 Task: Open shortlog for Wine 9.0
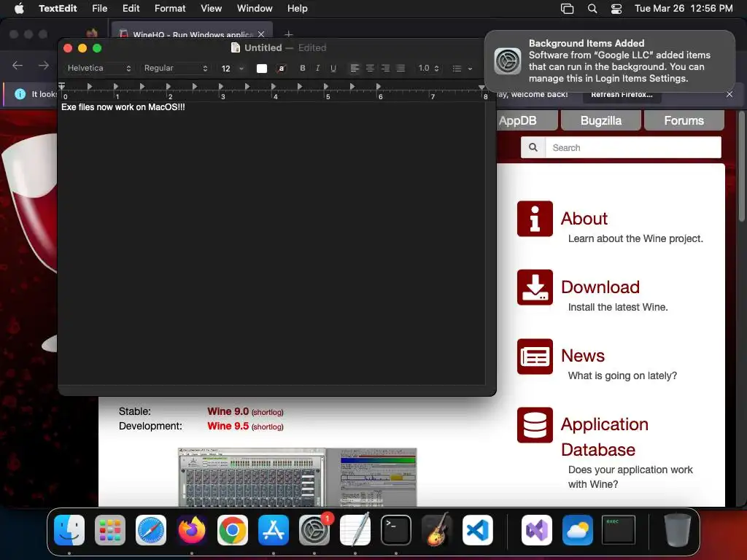267,413
